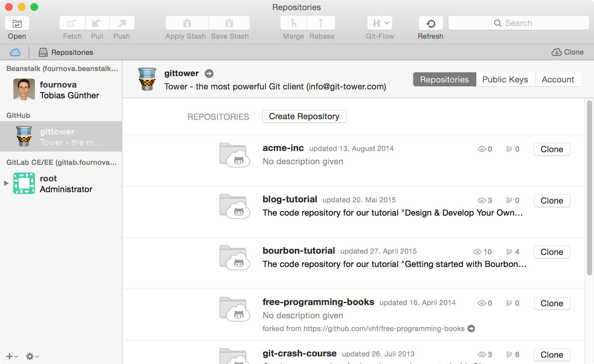Click the git-crash-course repository name
This screenshot has height=364, width=594.
tap(300, 354)
